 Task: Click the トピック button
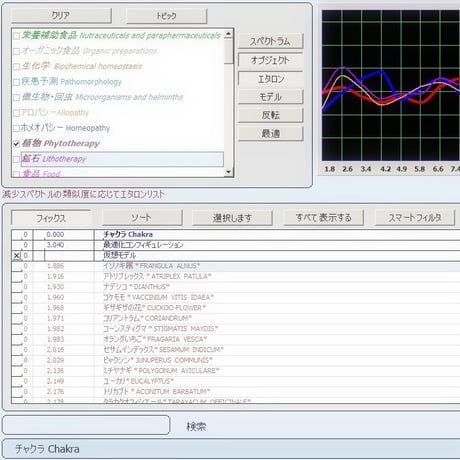(x=166, y=16)
